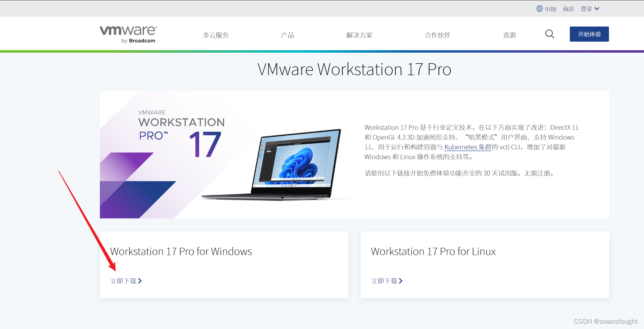Open the 资源 menu

pyautogui.click(x=509, y=35)
